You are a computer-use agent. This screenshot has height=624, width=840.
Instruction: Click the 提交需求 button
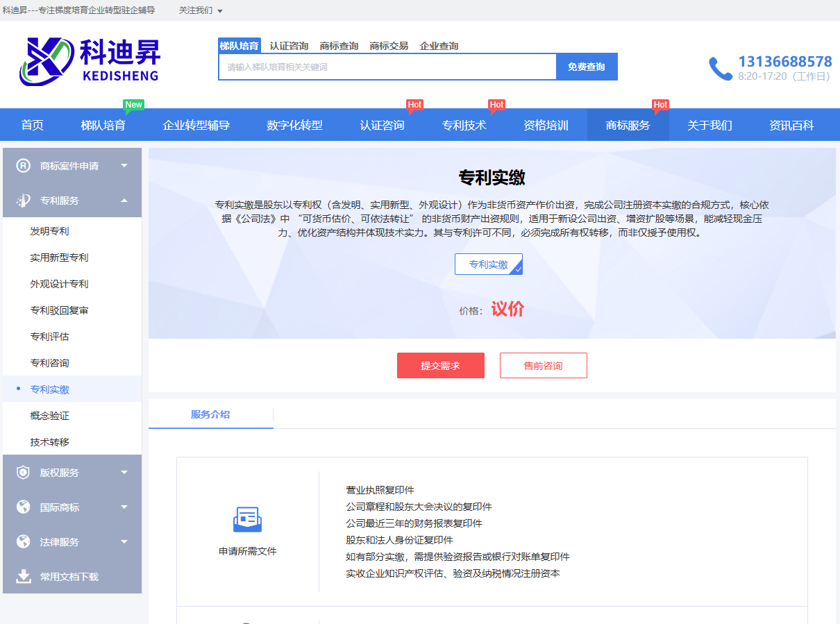(x=440, y=366)
